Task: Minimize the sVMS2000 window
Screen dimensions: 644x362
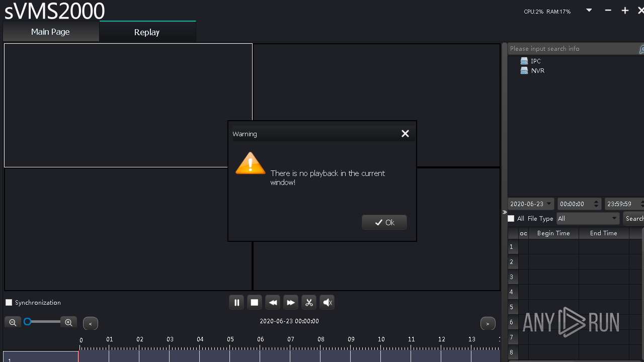Action: (608, 10)
